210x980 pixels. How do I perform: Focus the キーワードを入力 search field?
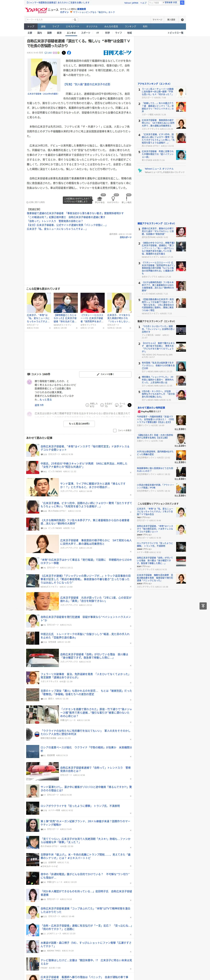pyautogui.click(x=49, y=20)
